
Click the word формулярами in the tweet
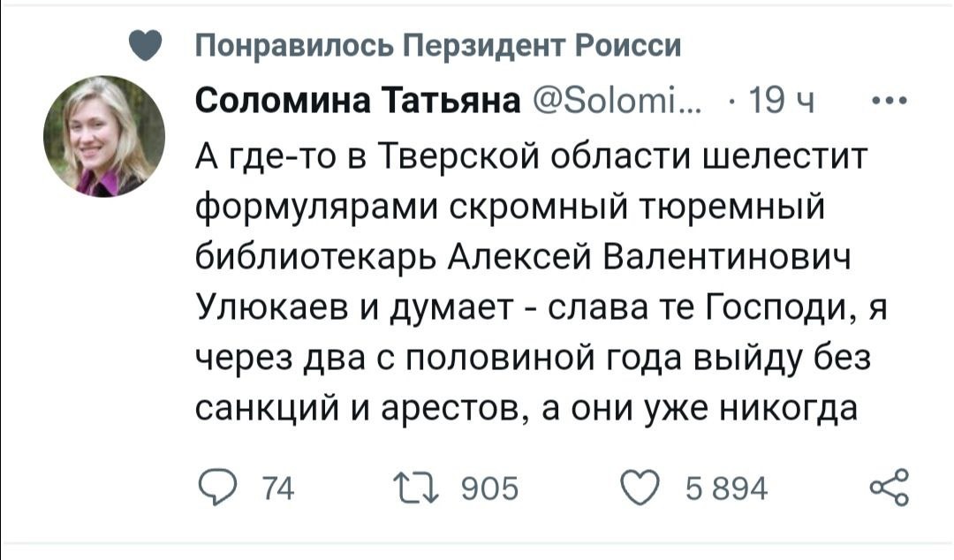316,208
